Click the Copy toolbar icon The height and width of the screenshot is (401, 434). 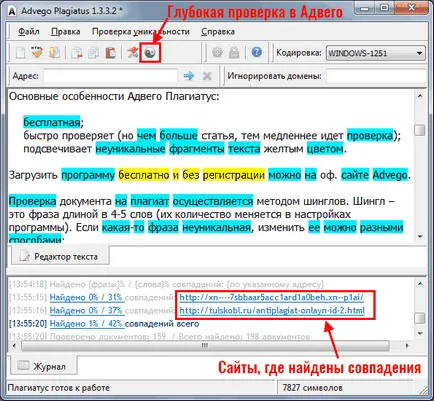pyautogui.click(x=94, y=53)
